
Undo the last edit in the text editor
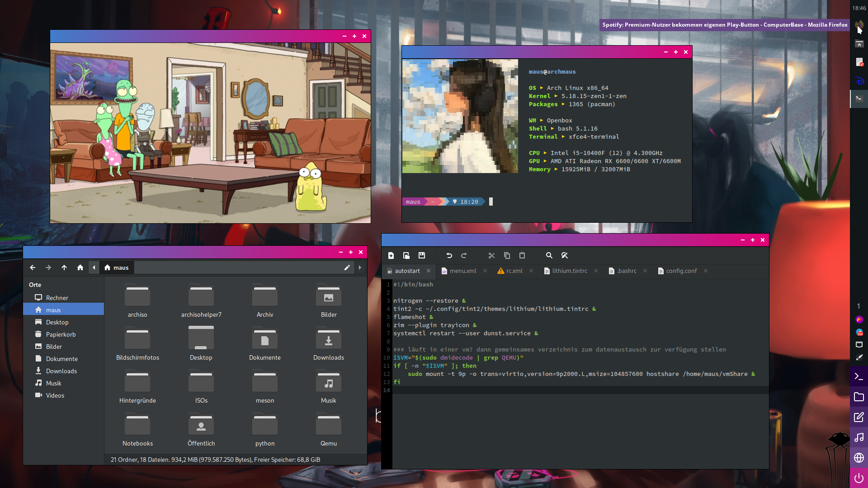449,256
